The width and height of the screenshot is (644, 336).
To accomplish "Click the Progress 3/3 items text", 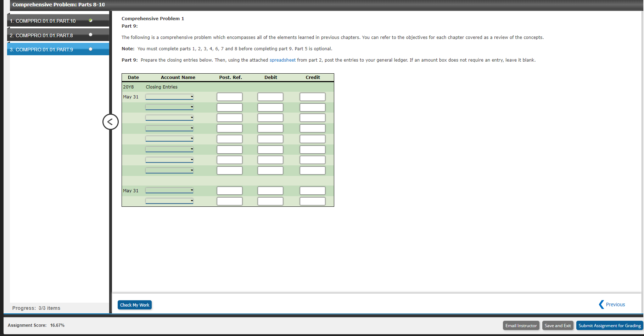I will pos(36,308).
